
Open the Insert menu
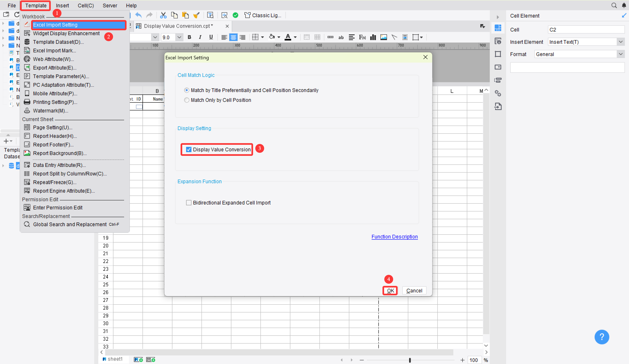click(62, 6)
